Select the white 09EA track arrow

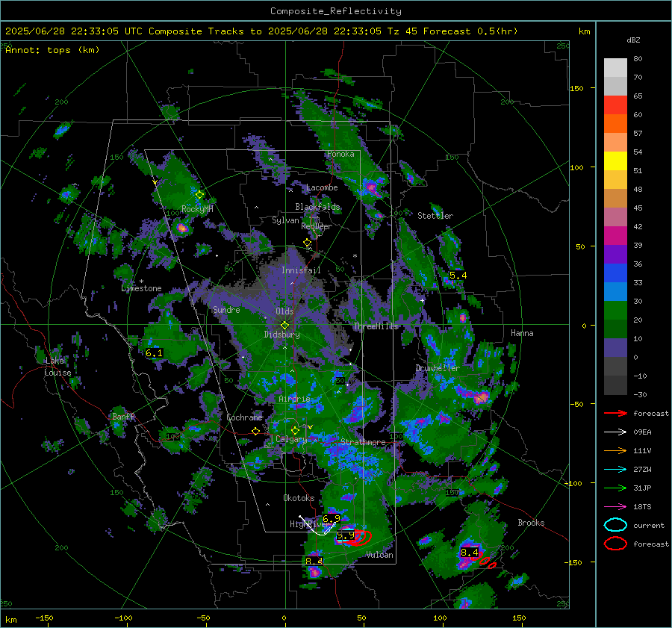[x=615, y=432]
